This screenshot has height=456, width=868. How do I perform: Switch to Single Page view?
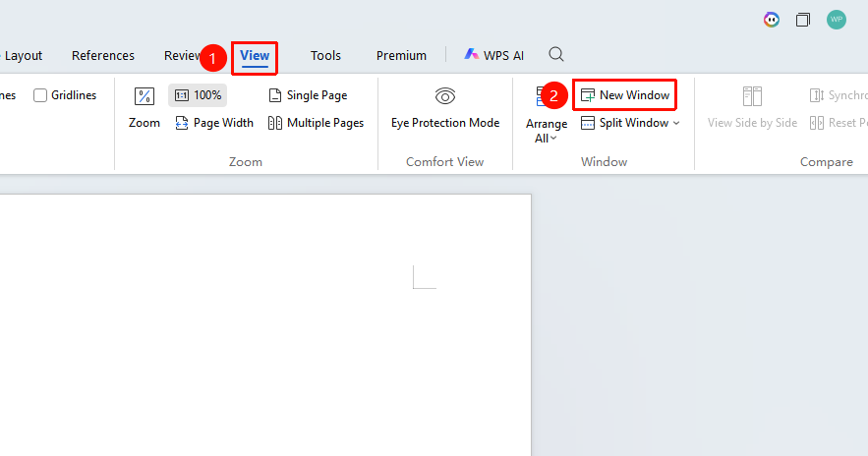pos(308,95)
